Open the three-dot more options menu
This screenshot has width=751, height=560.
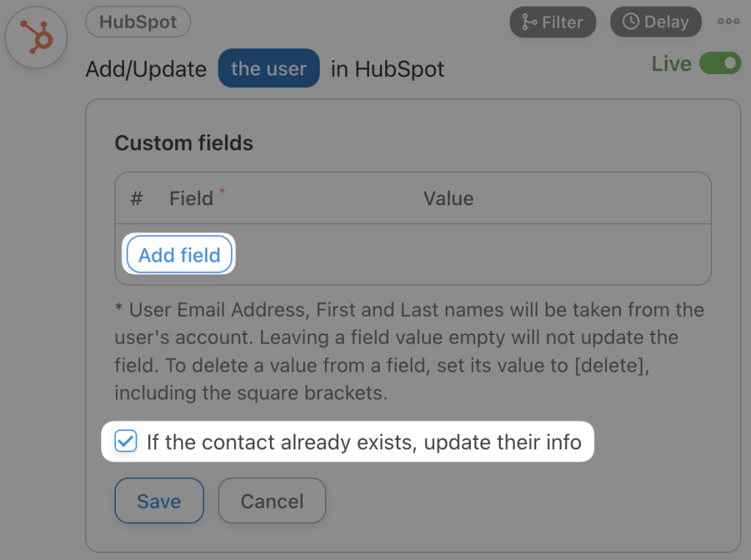(728, 21)
